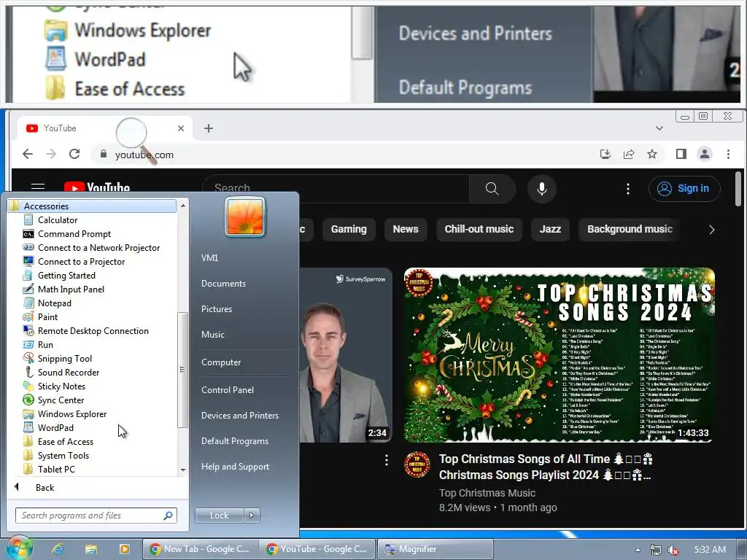The width and height of the screenshot is (747, 560).
Task: Click YouTube Sign in button
Action: click(x=684, y=189)
